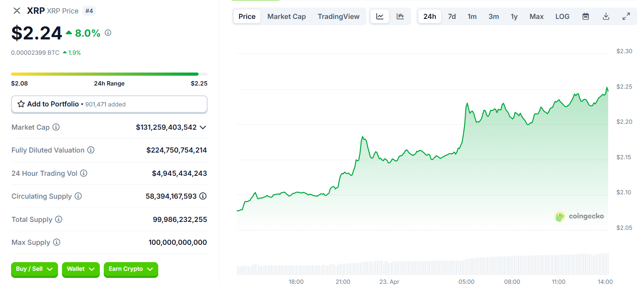Click the #4 rank badge
Screen dimensions: 644x285
89,11
